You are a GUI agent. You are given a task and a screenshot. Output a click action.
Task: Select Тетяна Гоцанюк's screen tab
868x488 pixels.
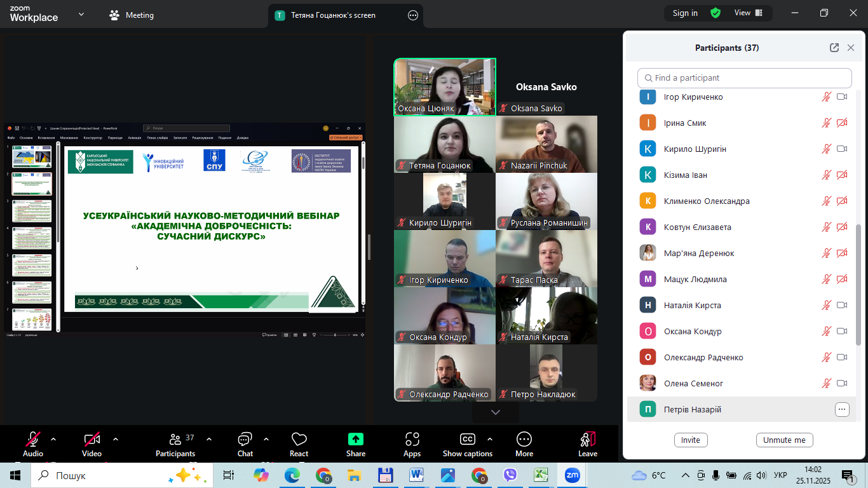333,15
